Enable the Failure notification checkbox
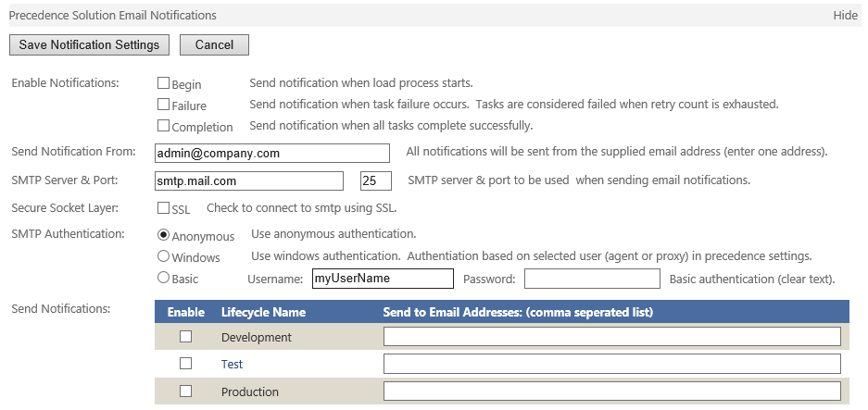The height and width of the screenshot is (410, 868). [163, 104]
